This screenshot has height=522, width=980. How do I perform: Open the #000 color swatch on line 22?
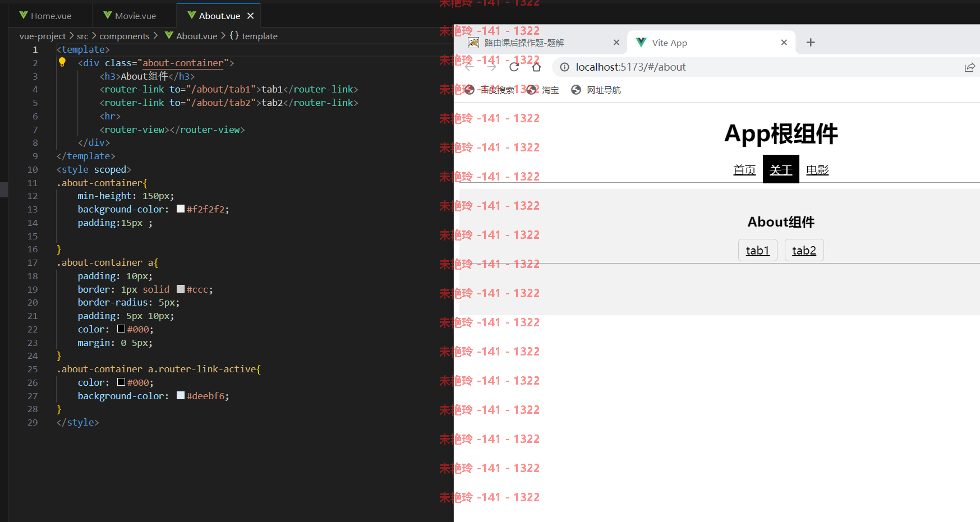[x=121, y=329]
